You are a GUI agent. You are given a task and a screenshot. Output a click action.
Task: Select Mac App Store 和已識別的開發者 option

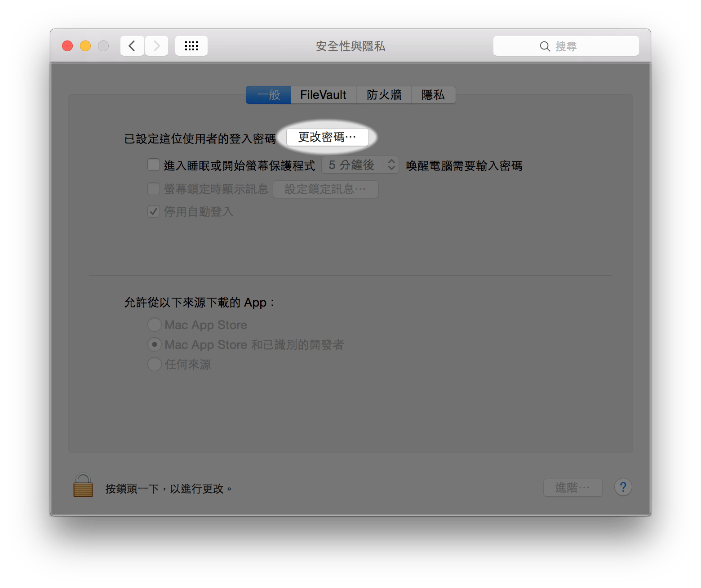(155, 344)
